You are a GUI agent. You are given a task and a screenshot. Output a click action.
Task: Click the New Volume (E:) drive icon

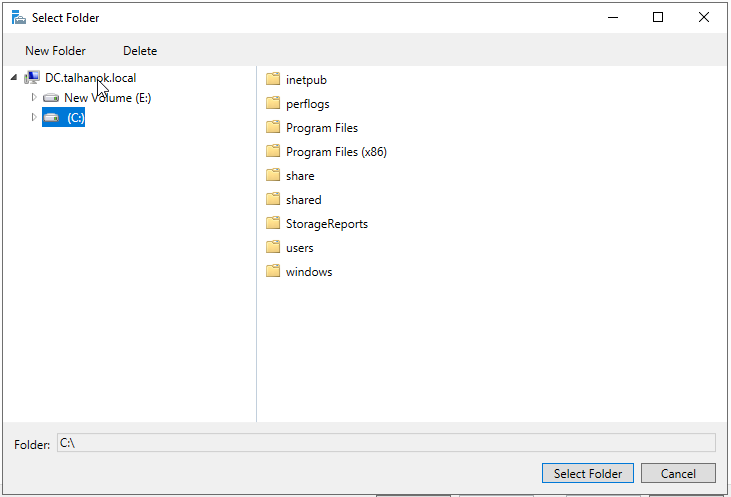coord(51,98)
